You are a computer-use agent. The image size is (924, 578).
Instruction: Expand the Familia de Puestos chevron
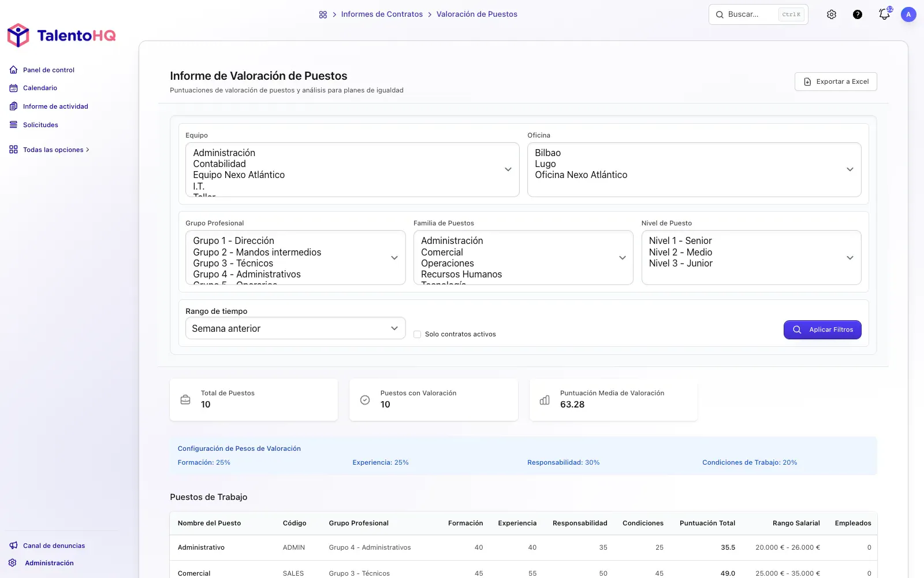tap(623, 258)
